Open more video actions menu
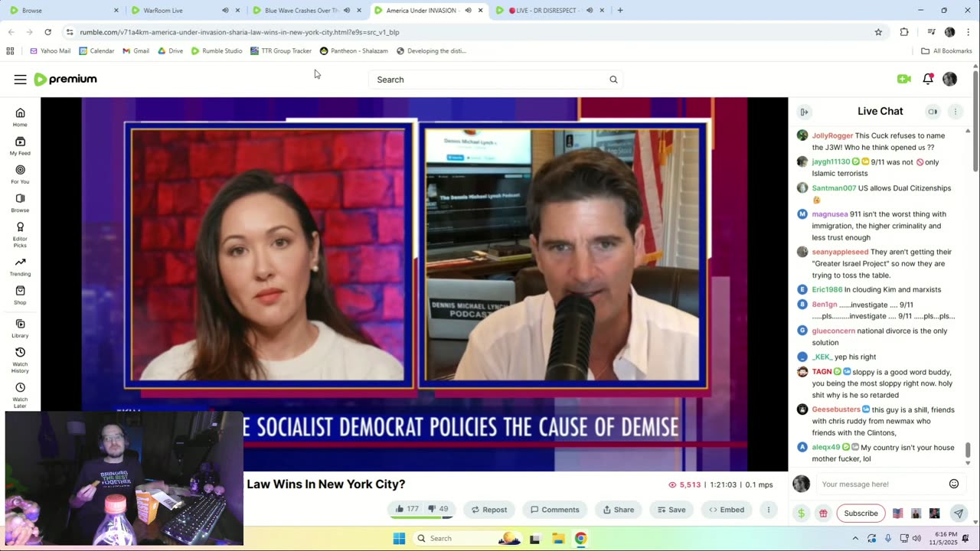The image size is (980, 551). pos(768,510)
